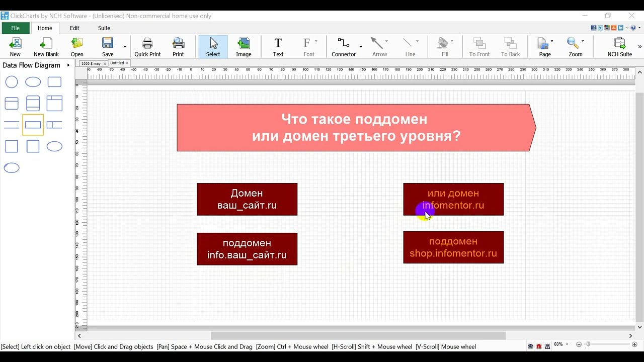Toggle the red magnet snap icon

[x=539, y=346]
